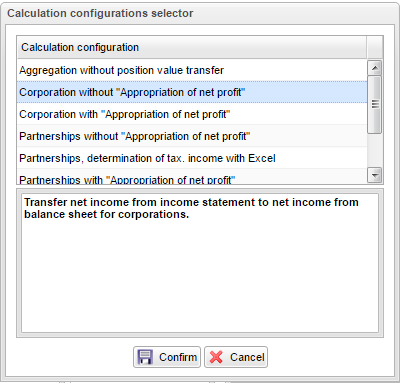Click the list scrollbar down arrow
The image size is (400, 383).
(375, 175)
